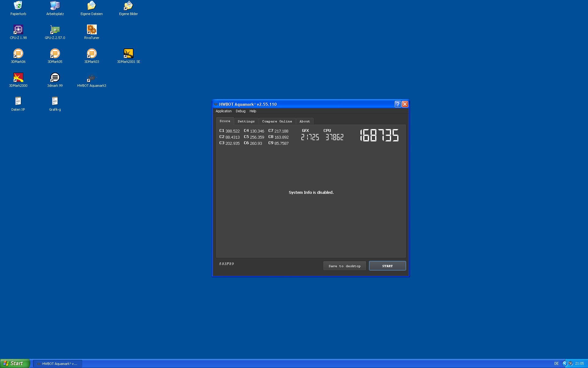
Task: Click the C4 value 130.346
Action: pos(257,131)
